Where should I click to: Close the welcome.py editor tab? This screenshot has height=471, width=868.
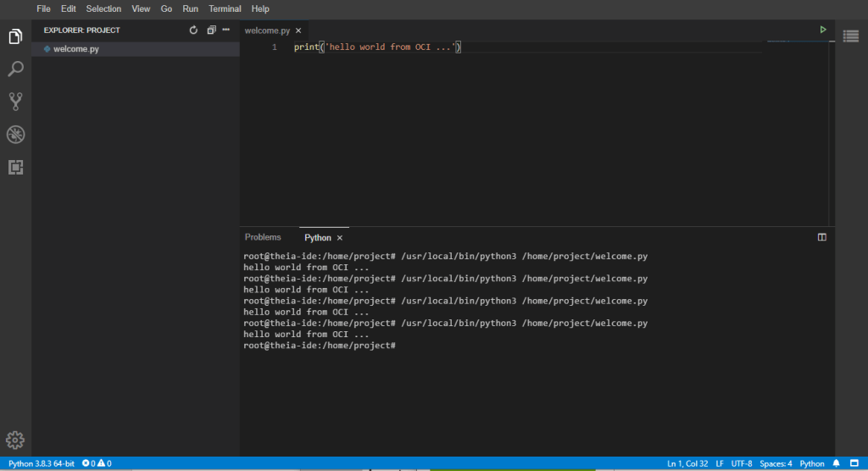[x=298, y=30]
